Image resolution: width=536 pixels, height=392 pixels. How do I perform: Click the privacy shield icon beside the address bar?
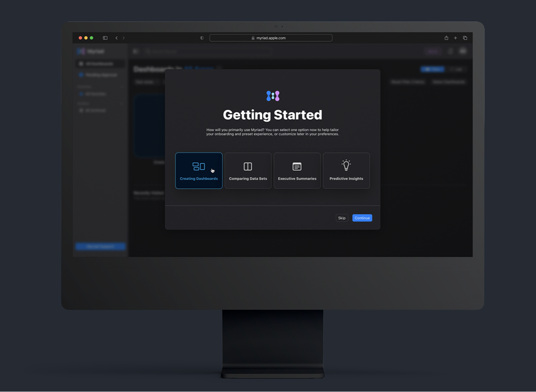(x=201, y=37)
